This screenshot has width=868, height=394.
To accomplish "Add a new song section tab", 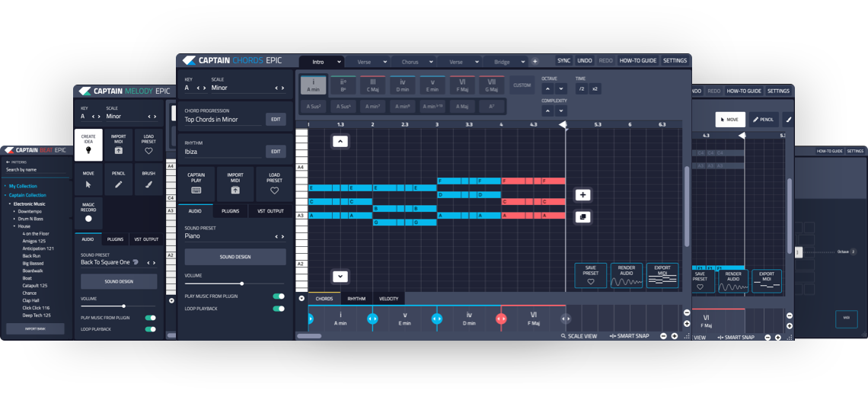I will [x=535, y=61].
